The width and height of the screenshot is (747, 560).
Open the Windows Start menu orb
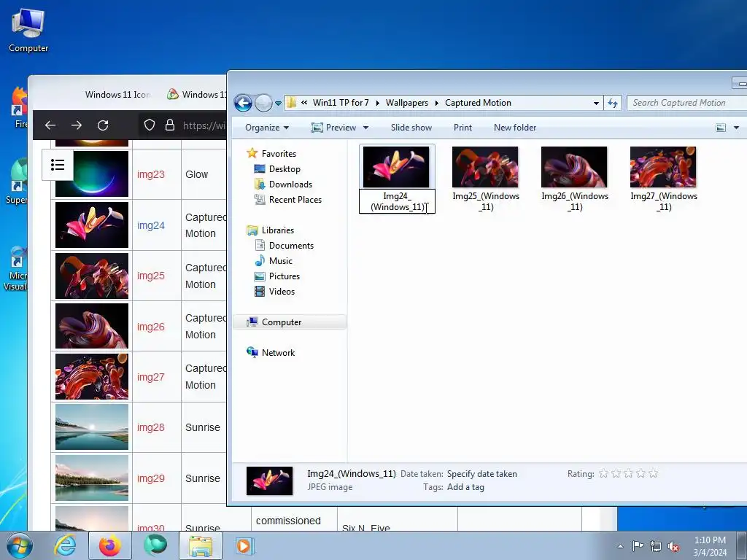(19, 545)
